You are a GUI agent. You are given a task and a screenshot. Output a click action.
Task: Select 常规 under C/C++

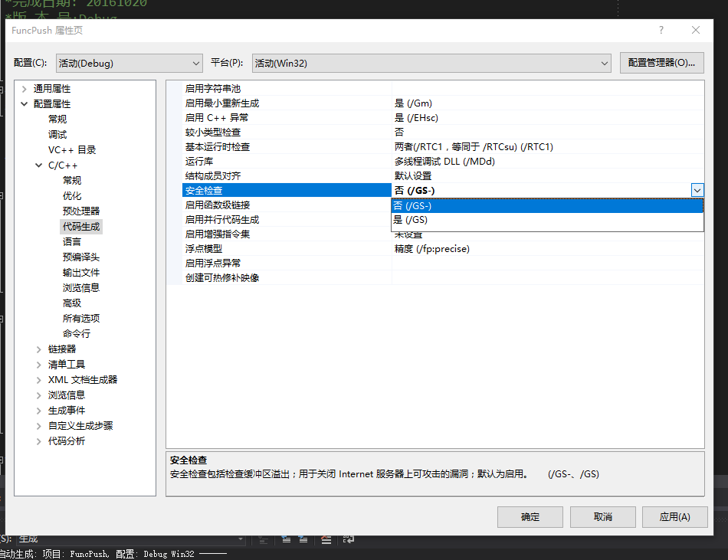click(72, 181)
